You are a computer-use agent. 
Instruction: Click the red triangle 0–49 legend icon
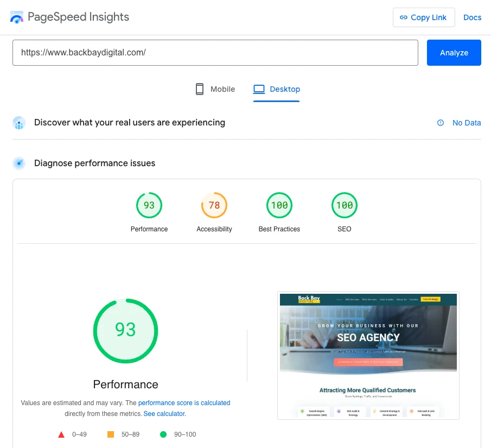(61, 434)
